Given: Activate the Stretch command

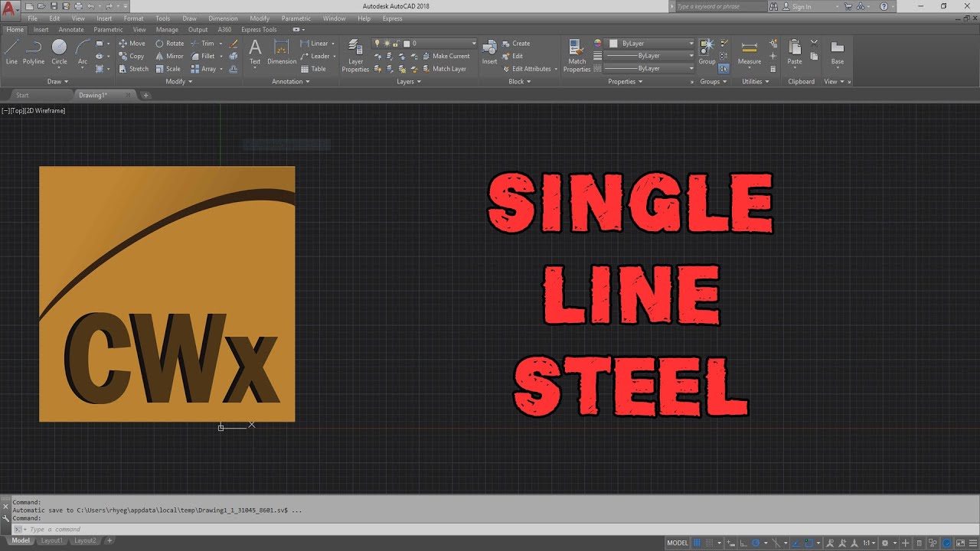Looking at the screenshot, I should pos(133,69).
